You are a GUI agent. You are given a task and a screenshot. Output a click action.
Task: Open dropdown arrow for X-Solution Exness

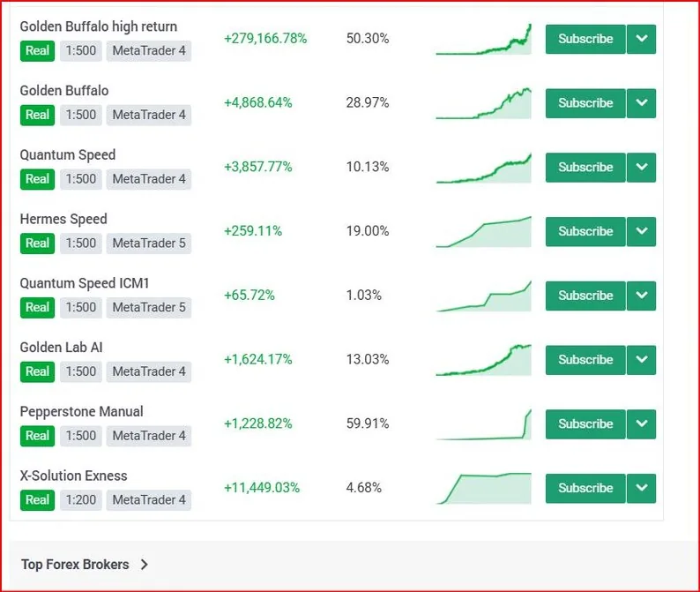click(x=642, y=489)
